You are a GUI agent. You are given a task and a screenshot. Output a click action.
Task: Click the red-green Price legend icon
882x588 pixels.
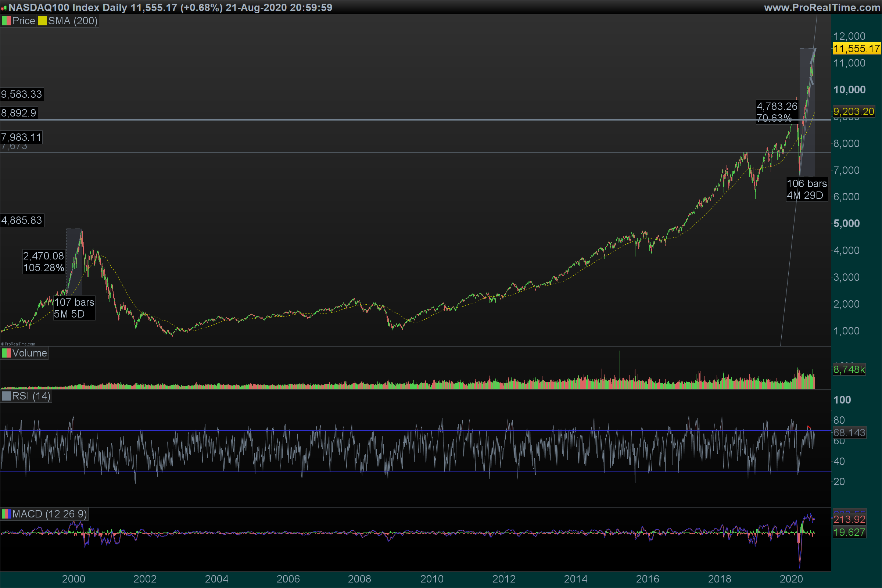[6, 21]
